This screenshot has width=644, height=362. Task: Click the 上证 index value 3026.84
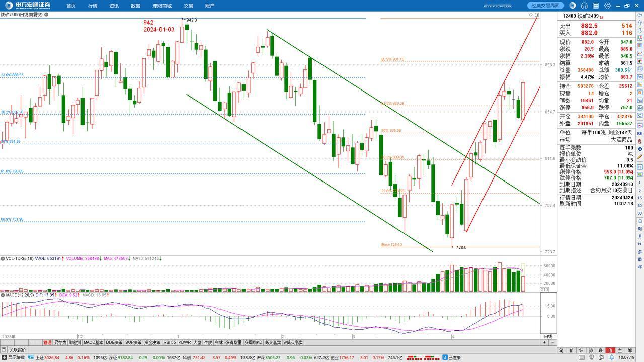click(x=52, y=358)
